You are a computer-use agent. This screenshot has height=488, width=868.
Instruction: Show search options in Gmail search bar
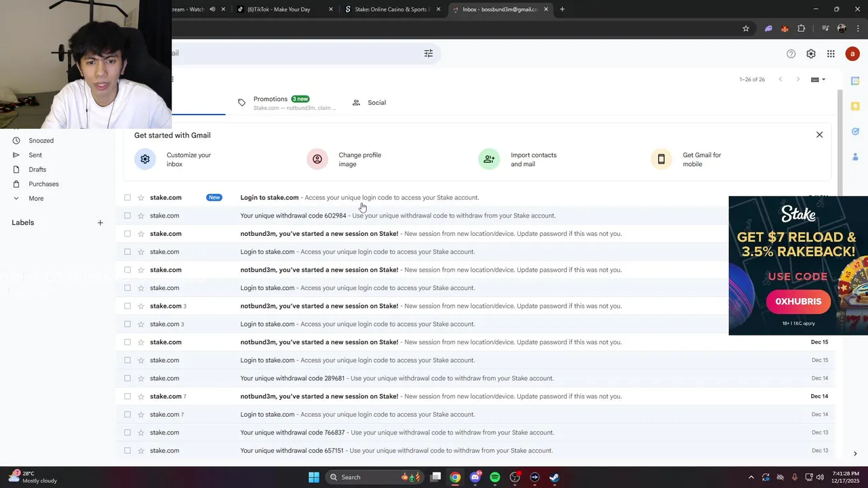coord(429,54)
